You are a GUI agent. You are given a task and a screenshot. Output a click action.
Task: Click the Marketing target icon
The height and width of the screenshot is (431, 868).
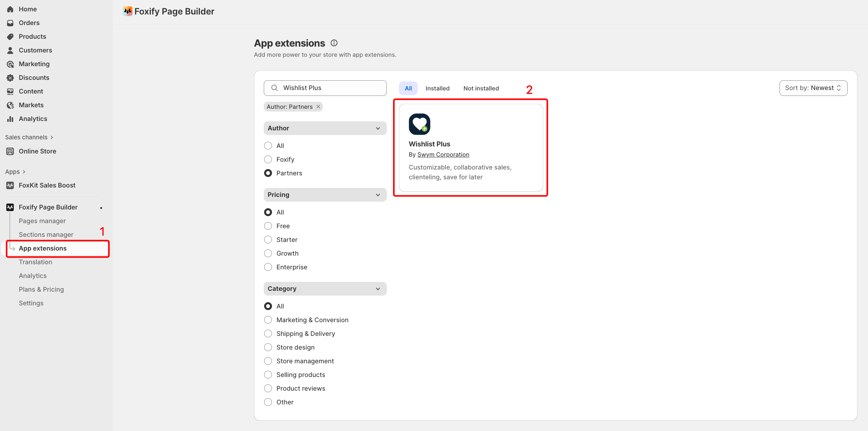(x=10, y=64)
